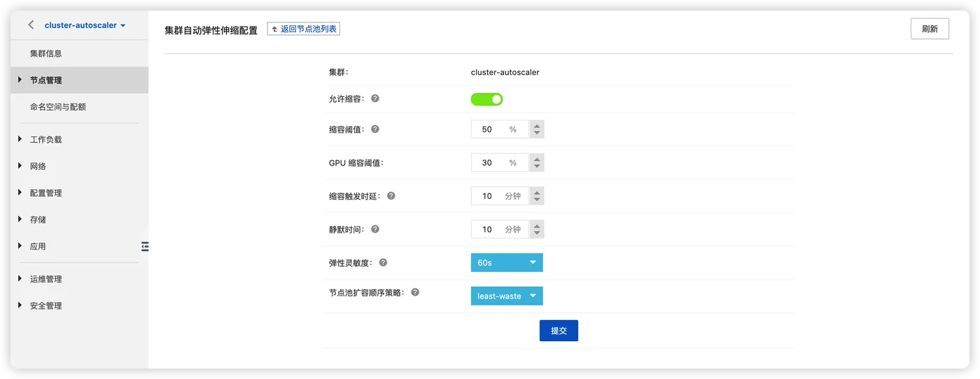The height and width of the screenshot is (379, 980).
Task: Decrease GPU 缩容阈值 with the down arrow
Action: 537,167
